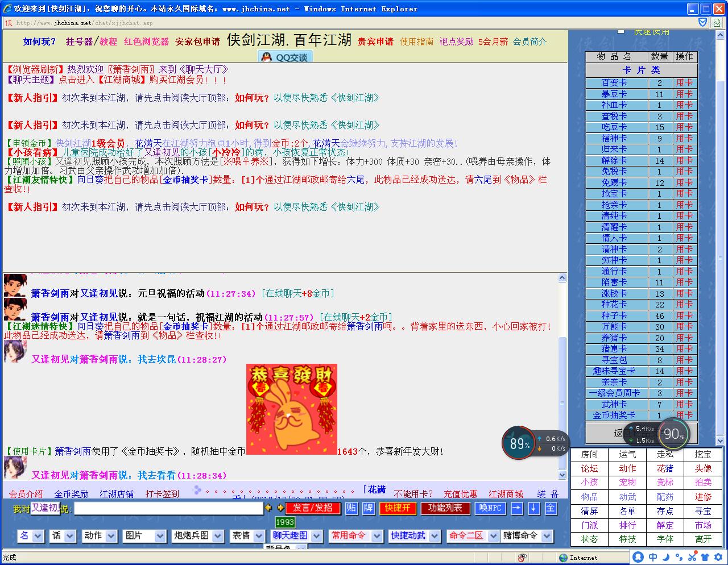Click the IME avatar icon in the tray bar
The height and width of the screenshot is (565, 728).
pyautogui.click(x=638, y=557)
